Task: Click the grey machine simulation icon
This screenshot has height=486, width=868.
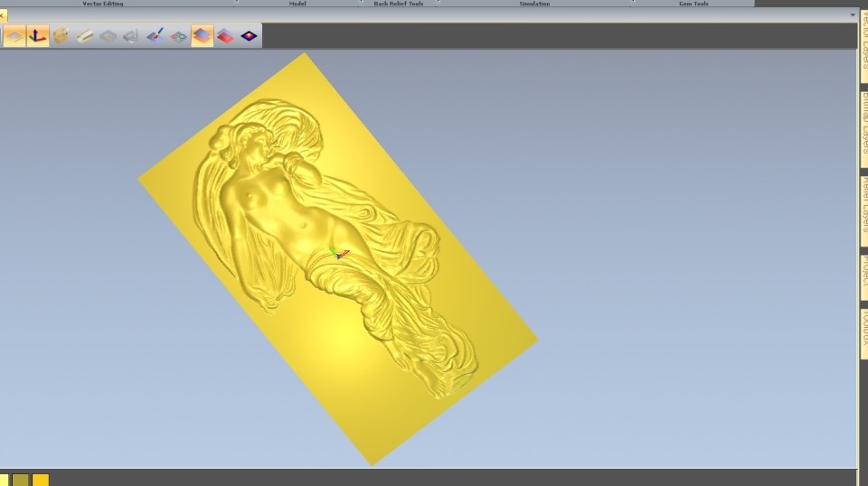Action: [x=130, y=36]
